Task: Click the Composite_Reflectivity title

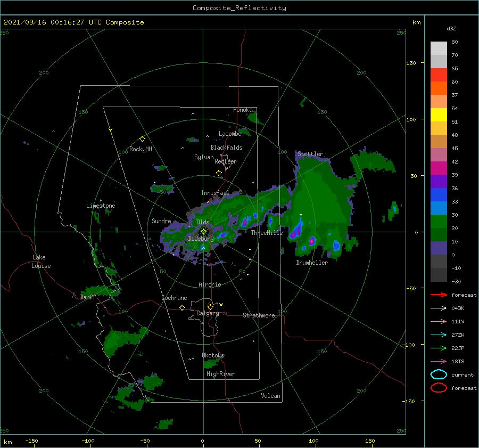Action: click(240, 8)
